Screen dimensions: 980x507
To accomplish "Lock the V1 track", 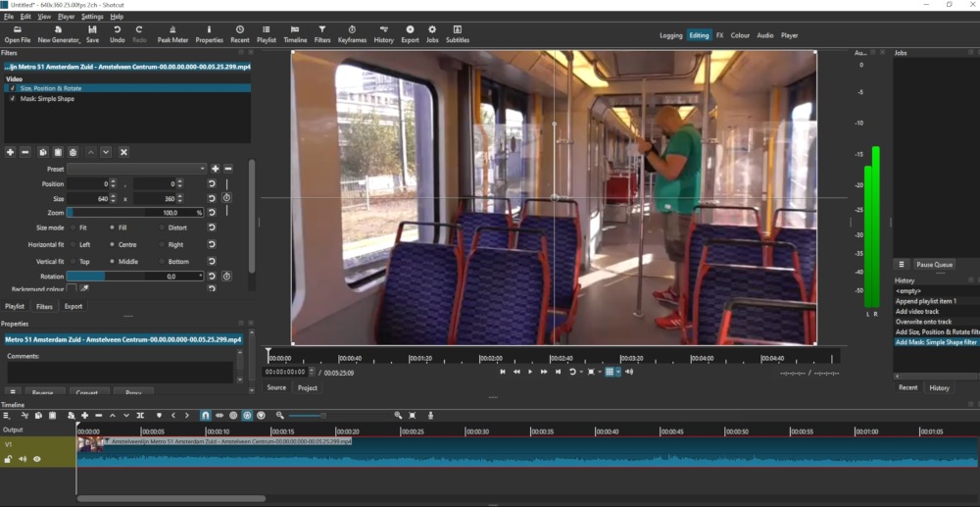I will tap(9, 459).
